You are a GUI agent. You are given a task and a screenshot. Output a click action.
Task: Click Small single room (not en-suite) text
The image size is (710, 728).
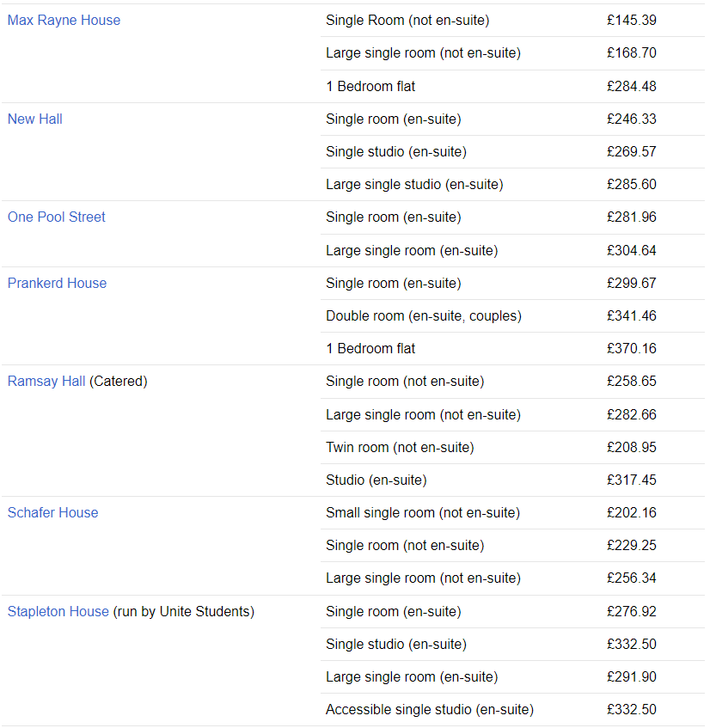coord(423,513)
